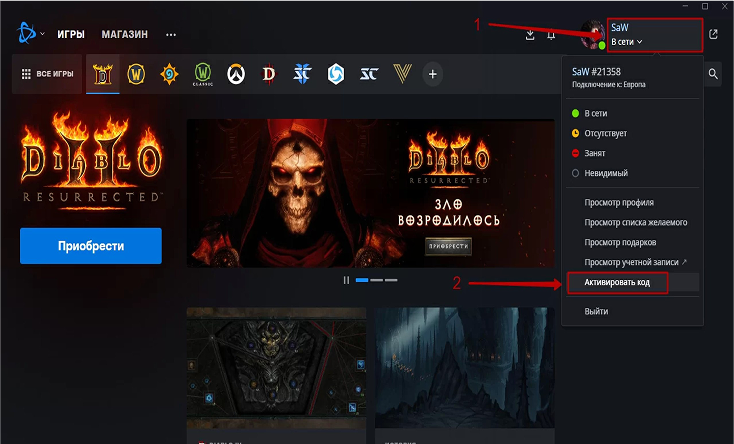This screenshot has width=734, height=444.
Task: Expand the chevron beside Battle.net logo
Action: (43, 34)
